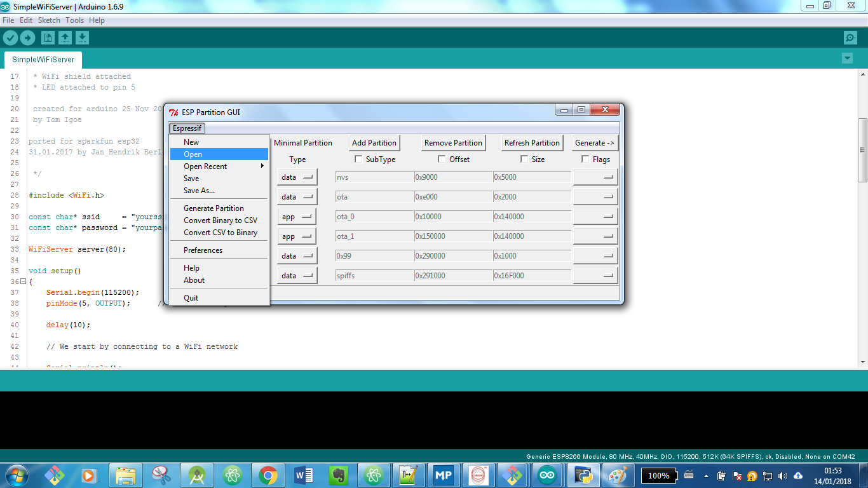Enable the SubType checkbox
The image size is (868, 488).
pyautogui.click(x=358, y=159)
